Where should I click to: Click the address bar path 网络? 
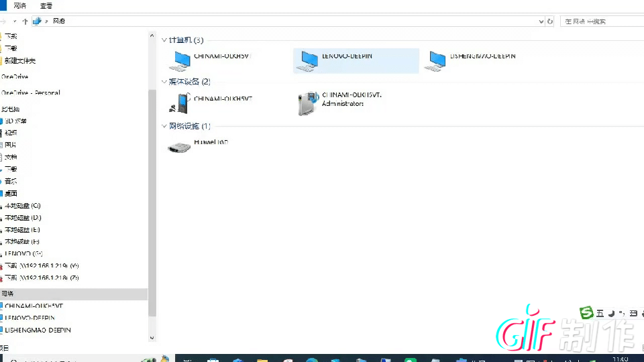pyautogui.click(x=59, y=21)
